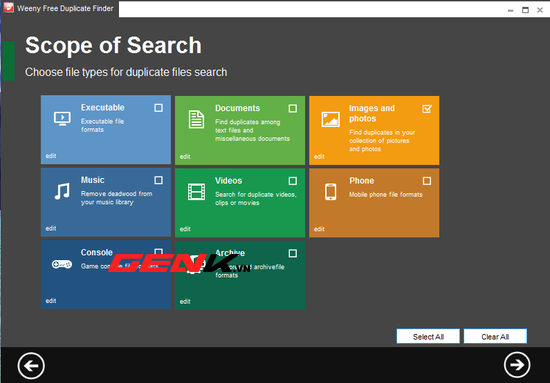Maximize the application window

(x=525, y=10)
